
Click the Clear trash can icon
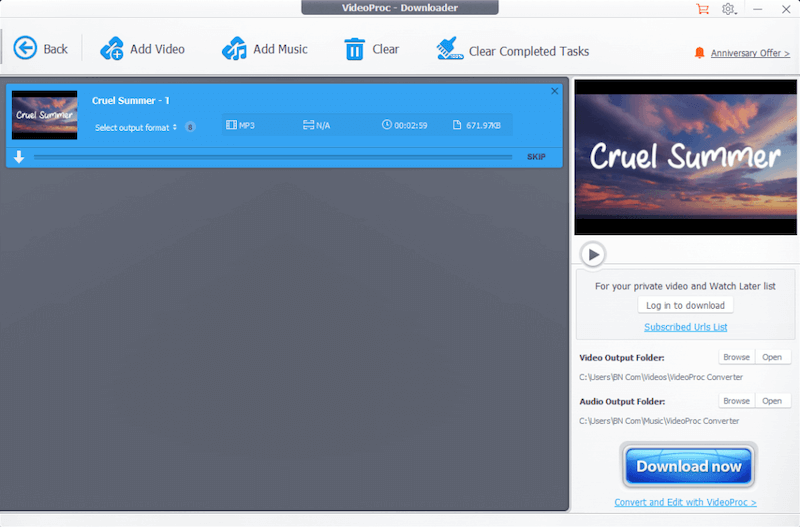[x=354, y=49]
